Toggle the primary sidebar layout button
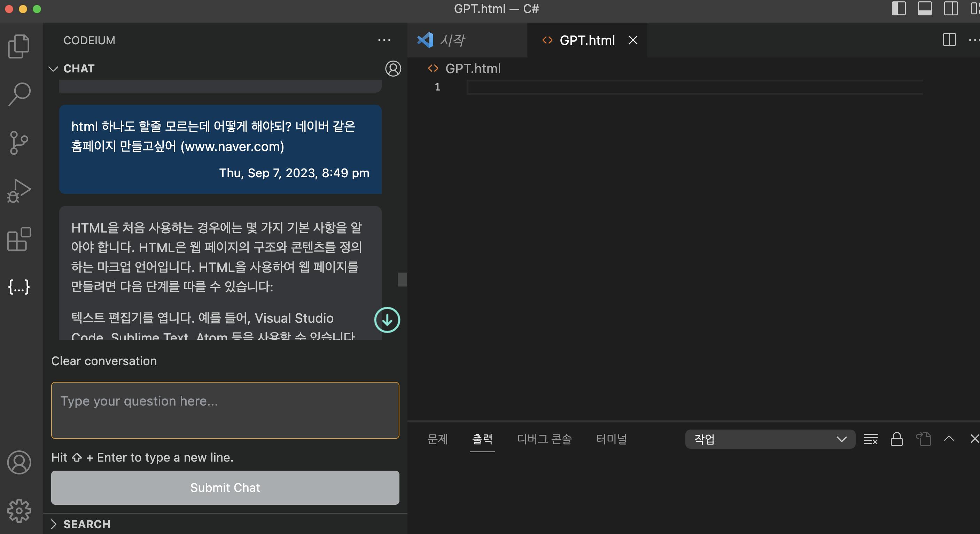Screen dimensions: 980x534 click(x=899, y=8)
